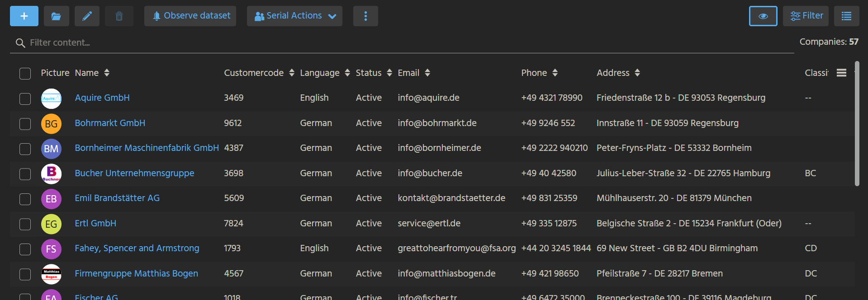Sort the table by Language header
868x300 pixels.
347,73
